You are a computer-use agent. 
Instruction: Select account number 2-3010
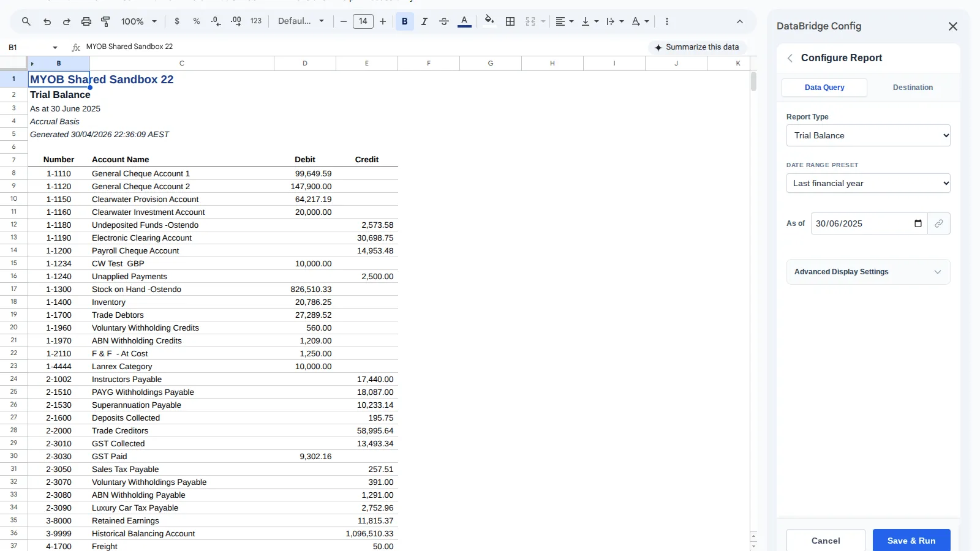59,444
